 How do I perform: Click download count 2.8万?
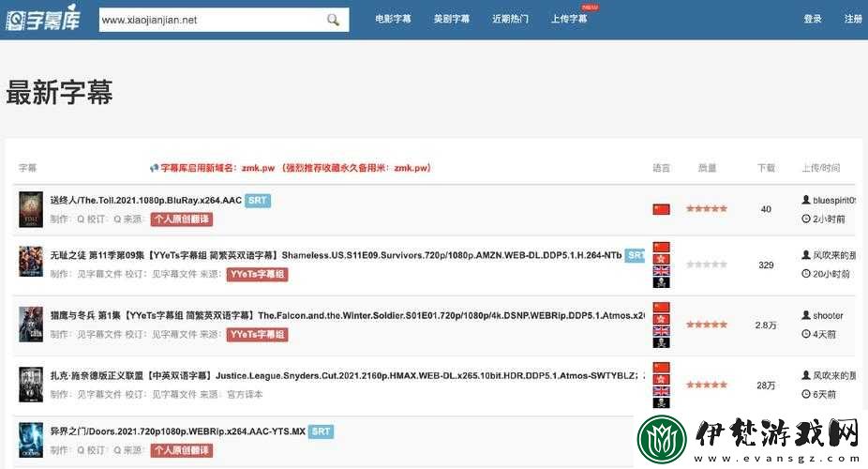[766, 325]
